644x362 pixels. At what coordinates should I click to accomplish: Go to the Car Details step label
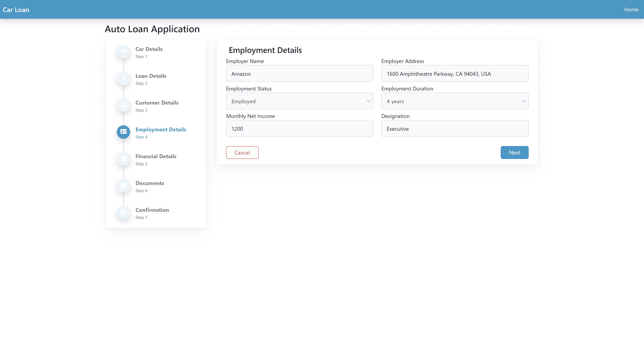(x=149, y=49)
